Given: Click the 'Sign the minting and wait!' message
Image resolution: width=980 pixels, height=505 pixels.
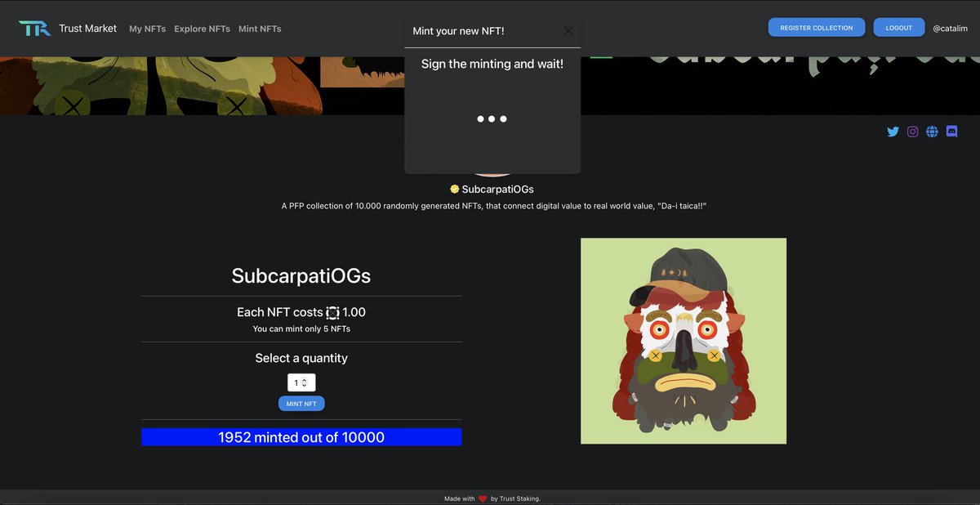Looking at the screenshot, I should 492,64.
